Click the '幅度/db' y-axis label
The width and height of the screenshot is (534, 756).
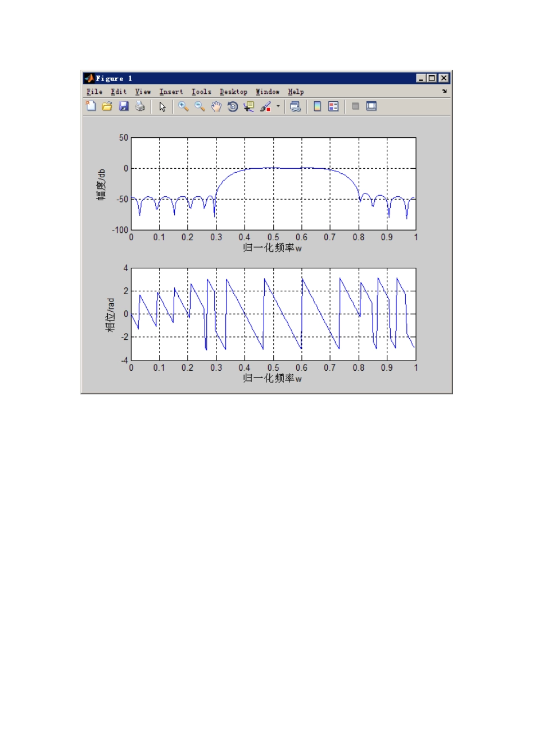click(x=101, y=184)
